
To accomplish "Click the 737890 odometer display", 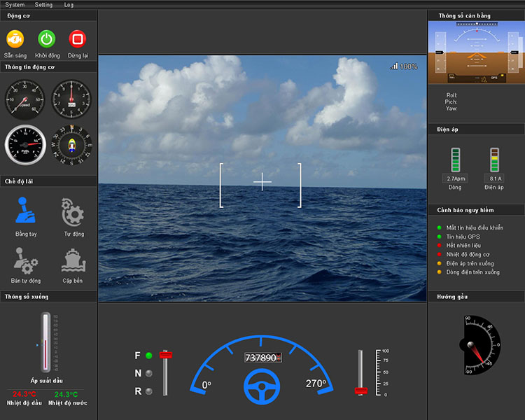I will (x=262, y=358).
